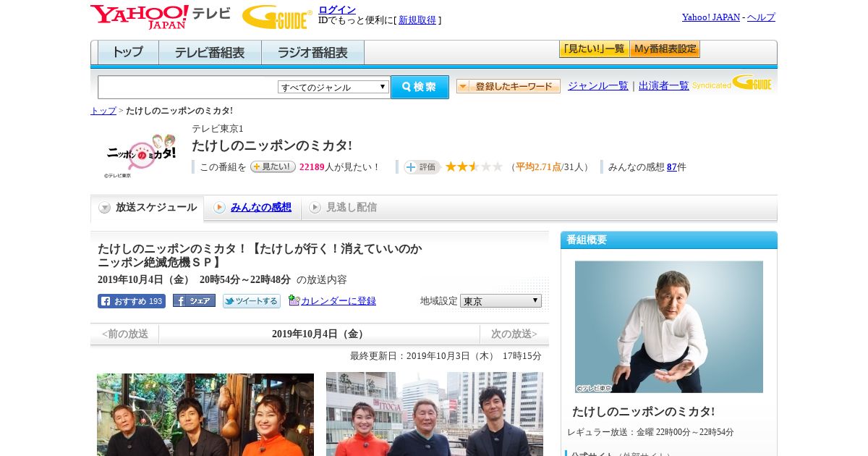Click the left studio trio photo
The height and width of the screenshot is (456, 868).
click(x=205, y=415)
